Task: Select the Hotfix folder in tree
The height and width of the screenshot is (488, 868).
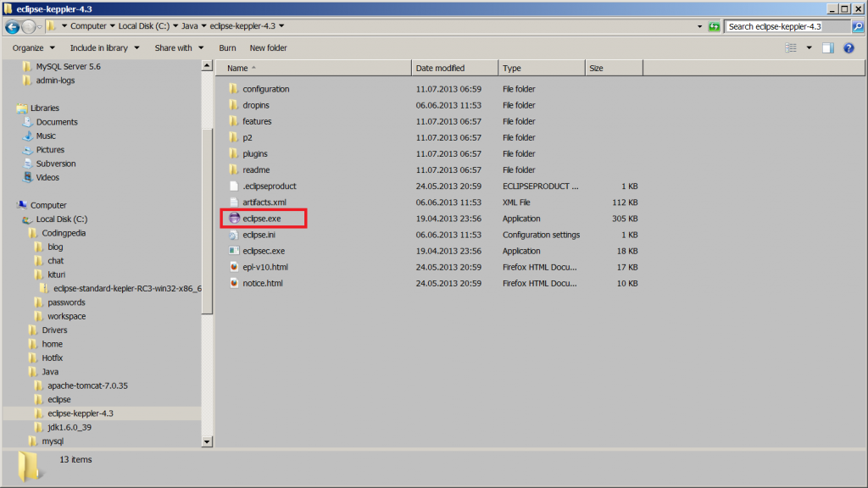Action: 52,358
